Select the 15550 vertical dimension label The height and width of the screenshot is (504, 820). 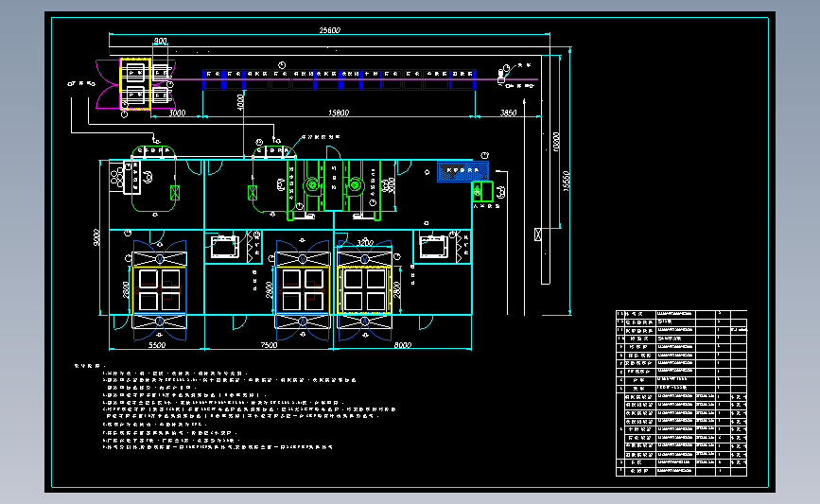(x=566, y=182)
